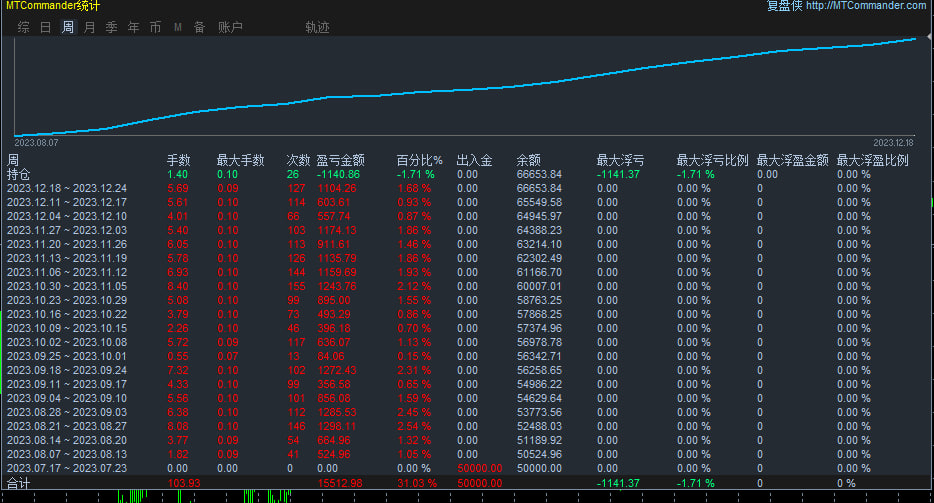
Task: Open the 备 notes tab
Action: click(x=200, y=27)
